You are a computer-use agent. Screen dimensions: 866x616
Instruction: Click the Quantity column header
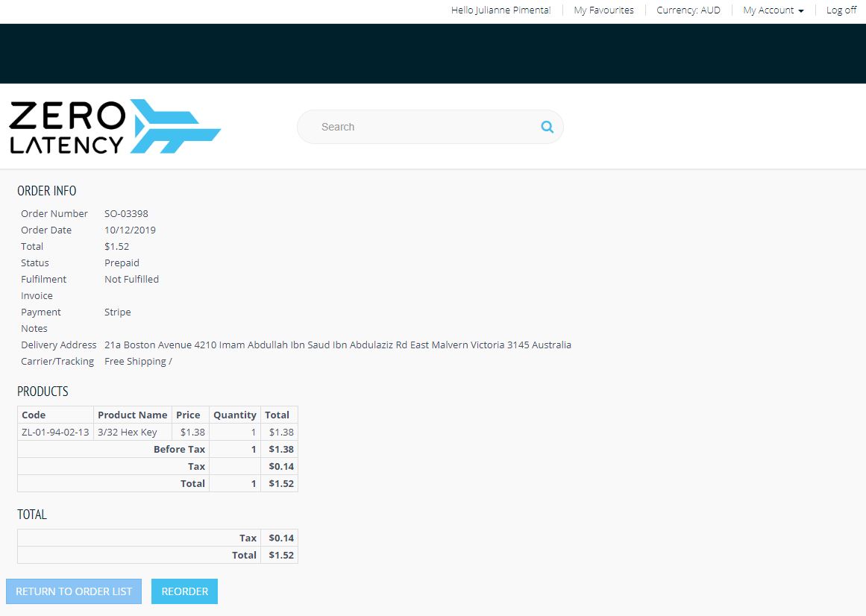235,415
